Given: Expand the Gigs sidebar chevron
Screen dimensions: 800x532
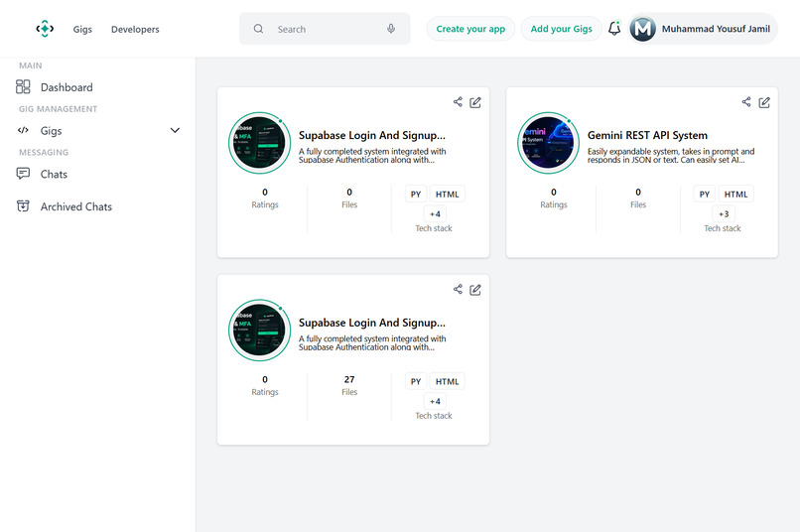Looking at the screenshot, I should point(175,131).
